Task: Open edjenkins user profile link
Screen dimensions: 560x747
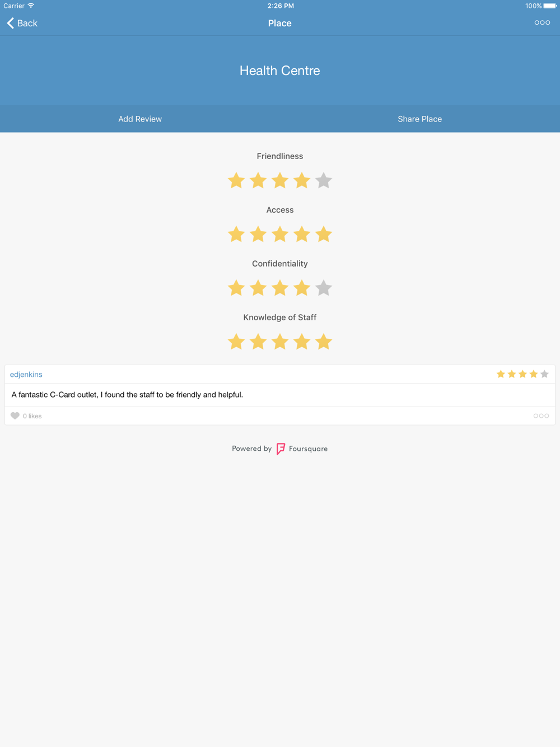Action: tap(26, 375)
